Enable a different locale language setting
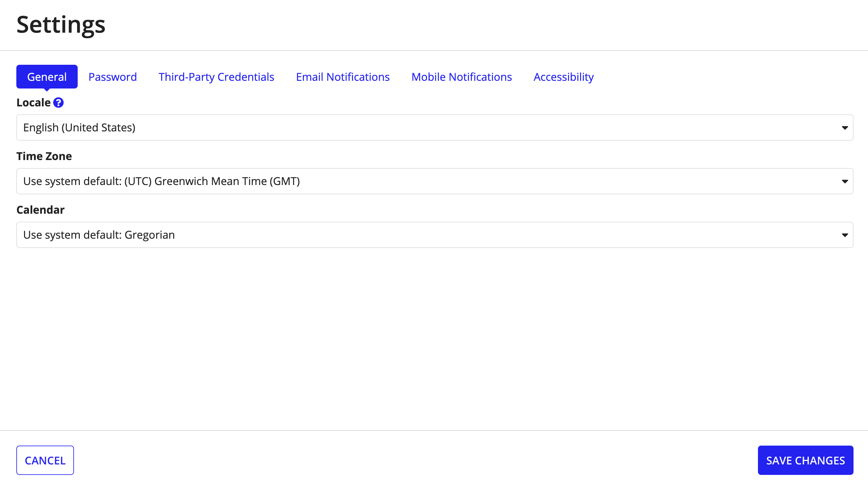Screen dimensions: 868x486 (434, 127)
